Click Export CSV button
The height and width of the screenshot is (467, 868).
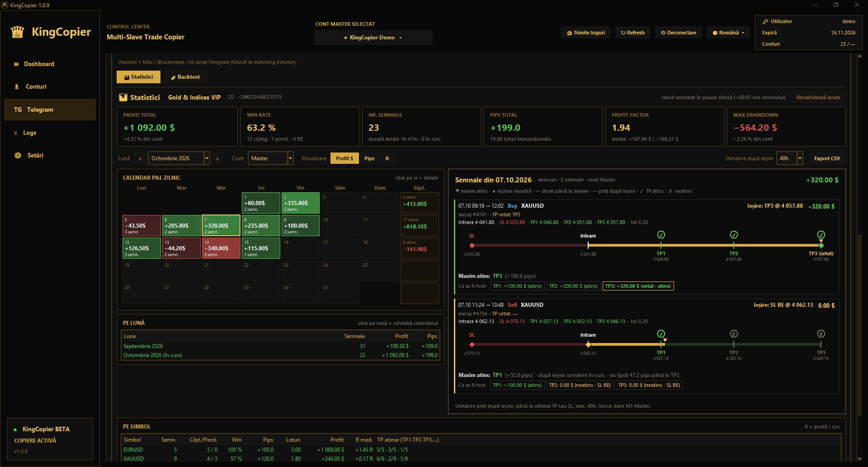827,158
